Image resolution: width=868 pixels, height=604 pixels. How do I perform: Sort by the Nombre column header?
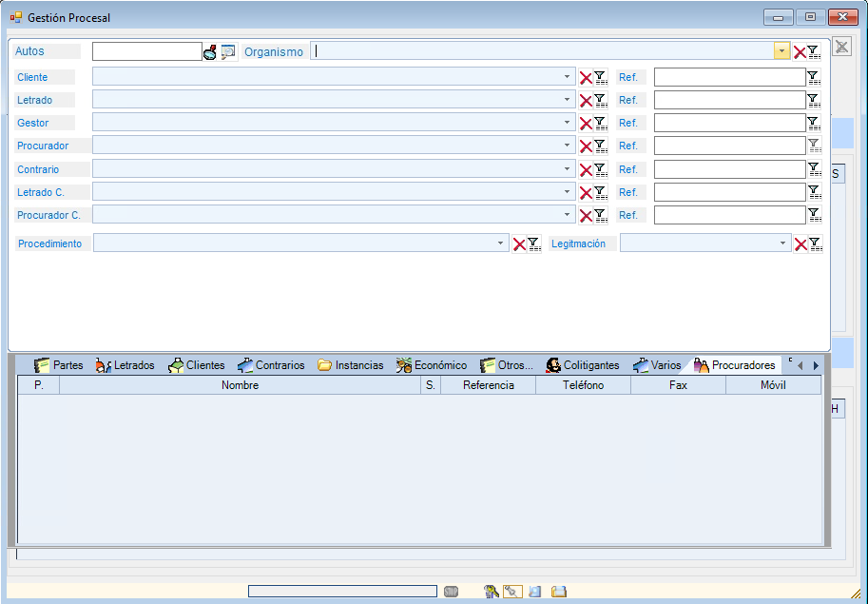[240, 385]
